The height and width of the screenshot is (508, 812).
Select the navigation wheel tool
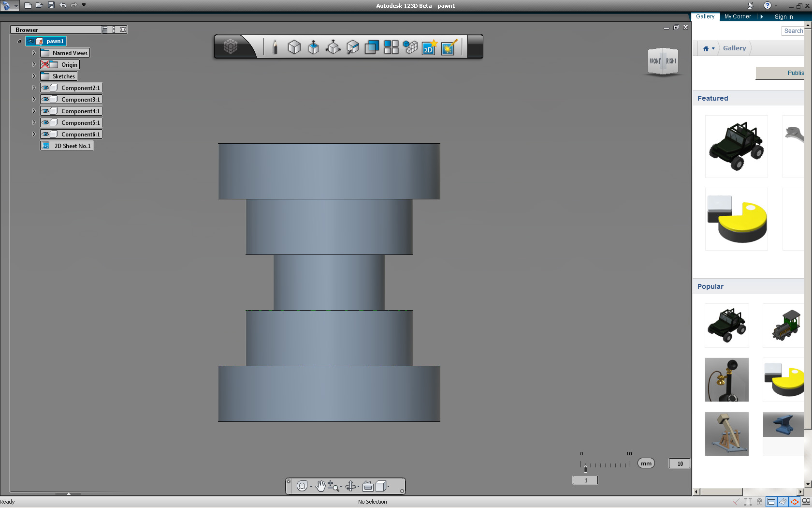[302, 486]
